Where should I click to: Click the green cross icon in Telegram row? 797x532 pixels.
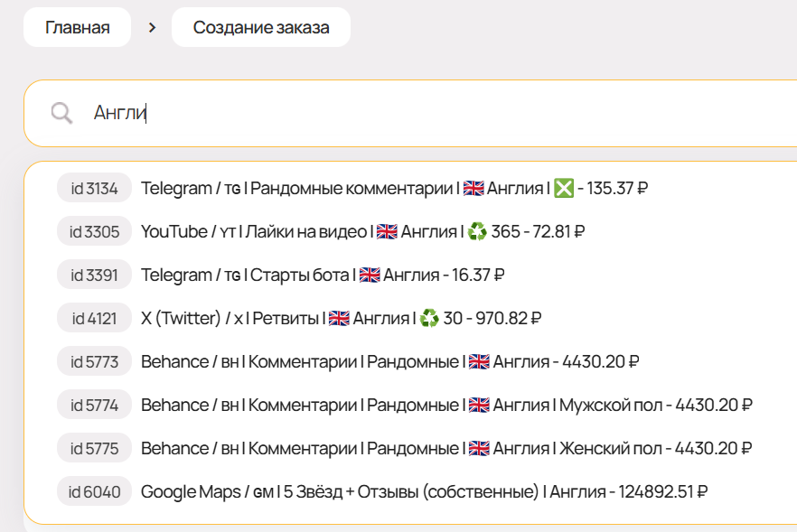pyautogui.click(x=564, y=189)
